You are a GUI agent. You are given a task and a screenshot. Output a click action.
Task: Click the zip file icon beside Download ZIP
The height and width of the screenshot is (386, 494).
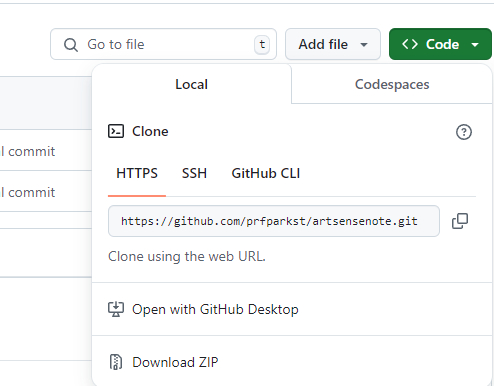[x=116, y=362]
